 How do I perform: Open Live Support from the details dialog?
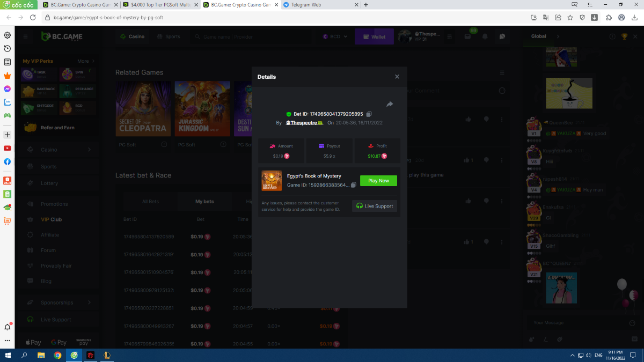coord(375,206)
